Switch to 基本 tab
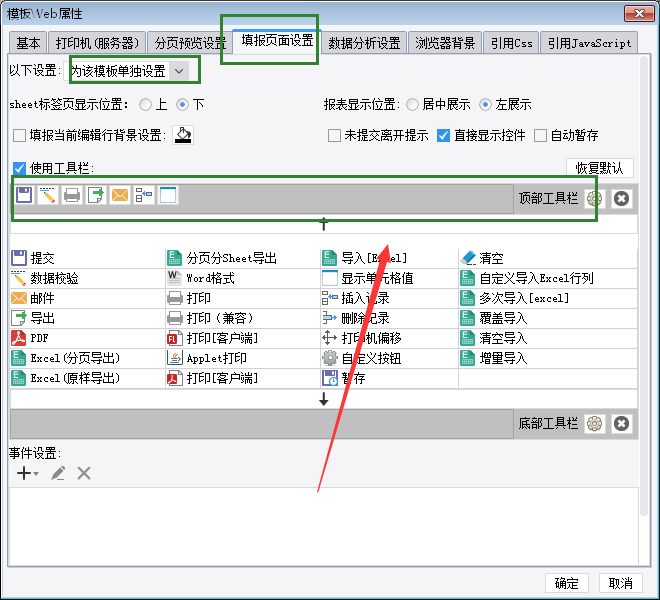The height and width of the screenshot is (600, 660). pos(28,43)
